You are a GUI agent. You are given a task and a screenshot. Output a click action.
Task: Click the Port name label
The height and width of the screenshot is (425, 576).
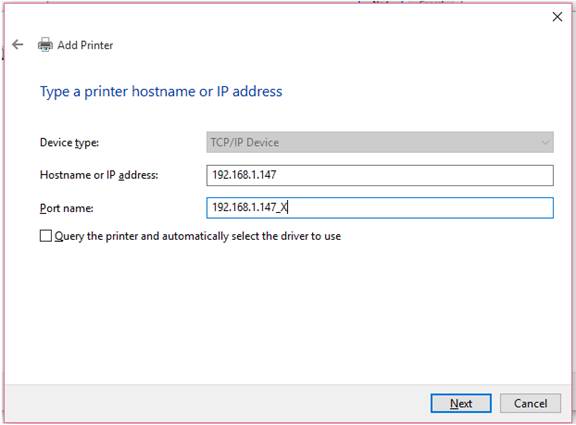(x=66, y=208)
